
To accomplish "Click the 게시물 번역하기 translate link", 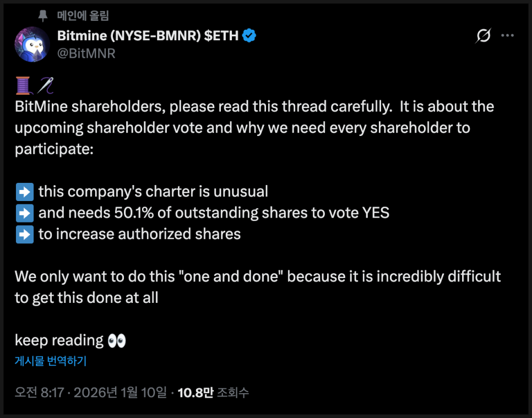I will click(51, 361).
